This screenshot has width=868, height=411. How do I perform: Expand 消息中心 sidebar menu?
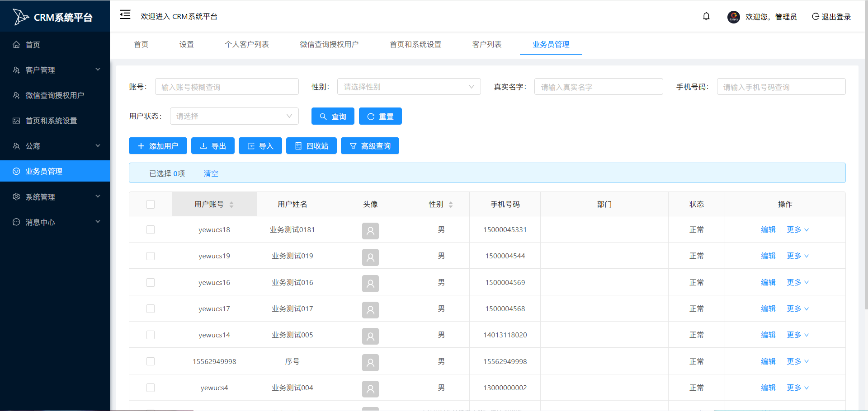98,222
